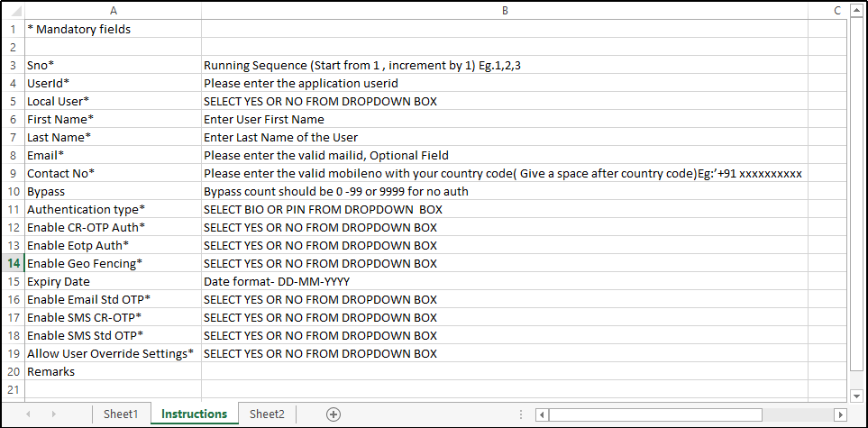Select the Instructions sheet tab

194,414
